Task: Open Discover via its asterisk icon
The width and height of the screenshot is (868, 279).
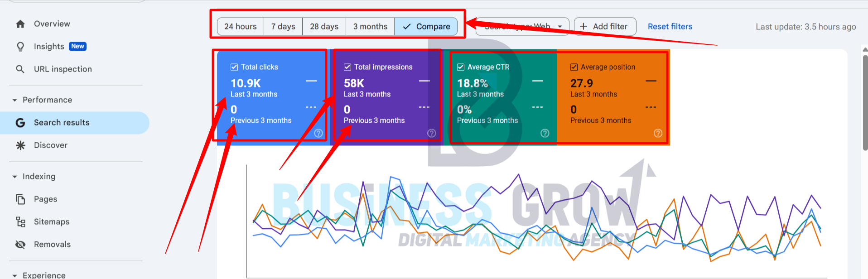Action: (20, 145)
